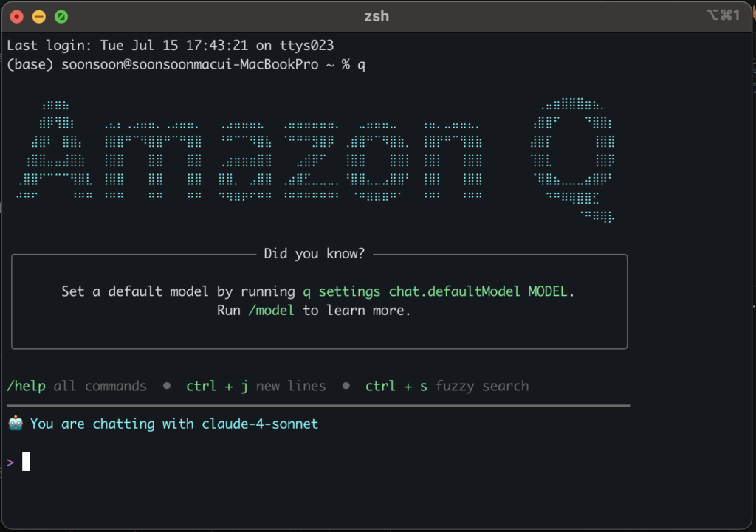Click the green fullscreen window button
Image resolution: width=756 pixels, height=532 pixels.
(x=61, y=17)
